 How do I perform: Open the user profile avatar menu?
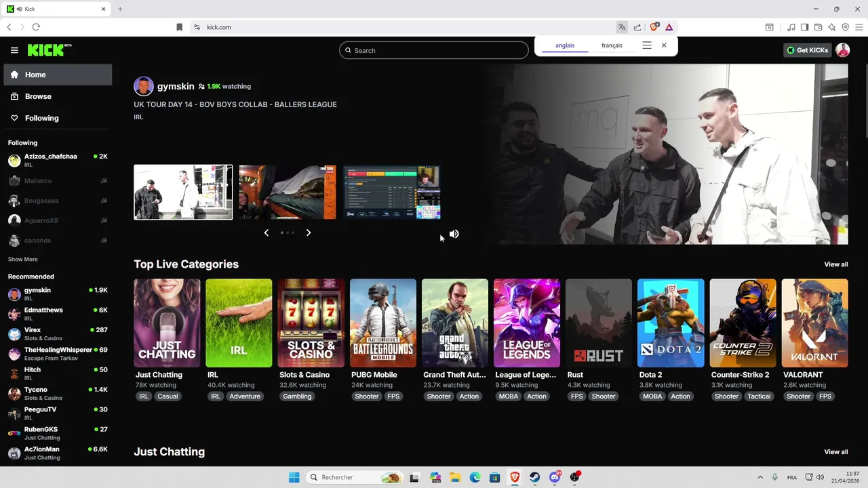843,50
